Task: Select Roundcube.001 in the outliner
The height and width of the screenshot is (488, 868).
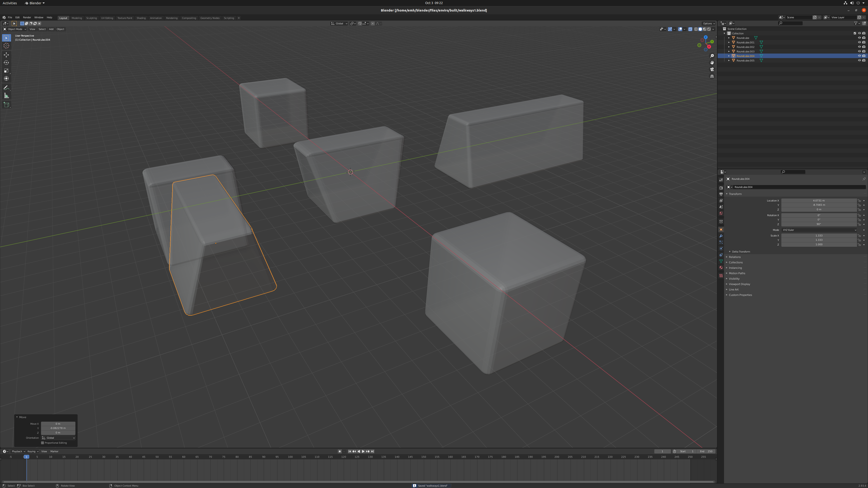Action: click(745, 42)
